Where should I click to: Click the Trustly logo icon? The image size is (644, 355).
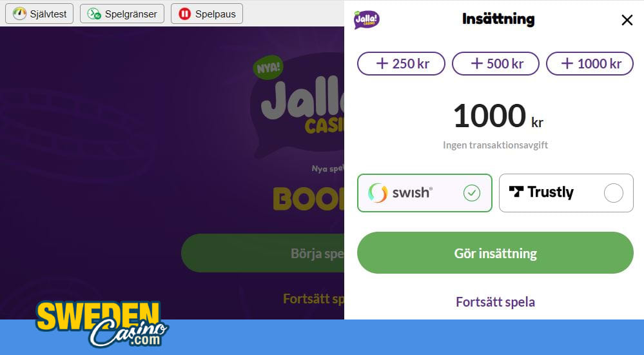pyautogui.click(x=516, y=191)
